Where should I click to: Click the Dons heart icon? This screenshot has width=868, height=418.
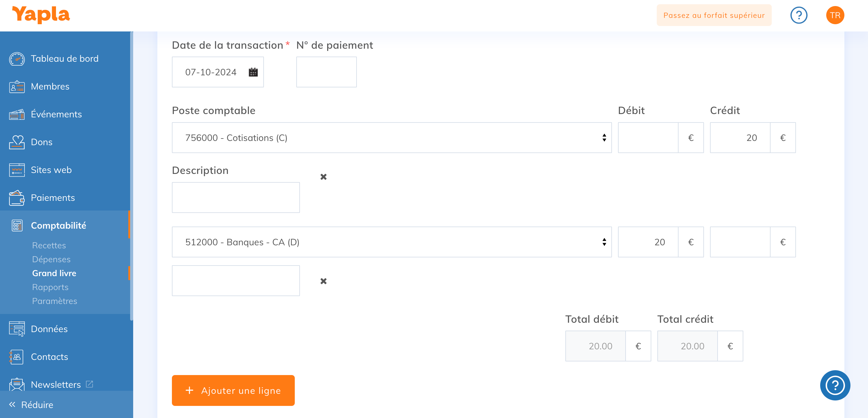(17, 142)
